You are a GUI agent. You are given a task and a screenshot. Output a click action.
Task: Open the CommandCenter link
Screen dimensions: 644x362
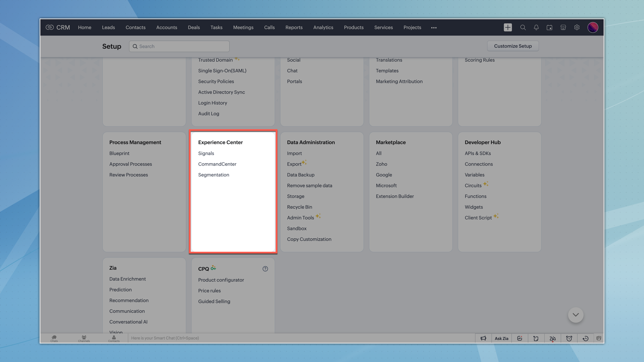[x=217, y=164]
